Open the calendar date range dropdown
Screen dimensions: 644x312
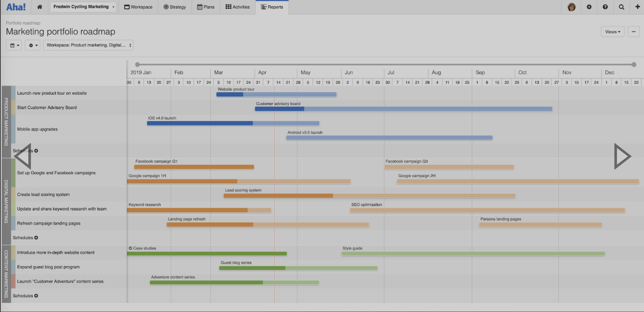[x=14, y=45]
